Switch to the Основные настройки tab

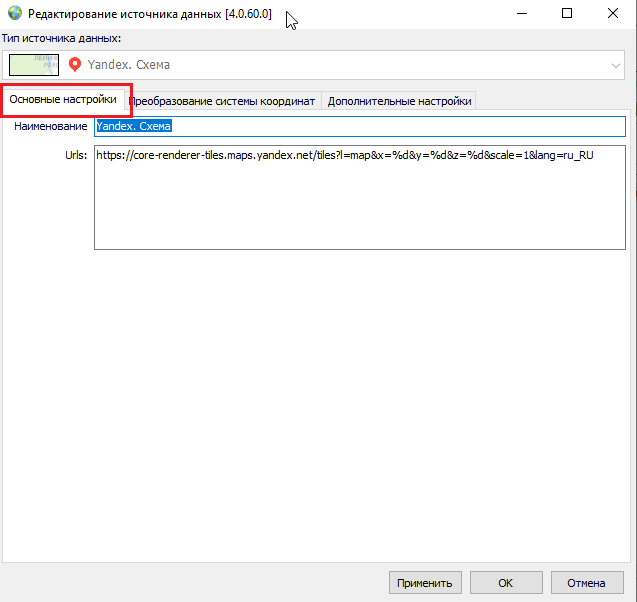pos(63,100)
